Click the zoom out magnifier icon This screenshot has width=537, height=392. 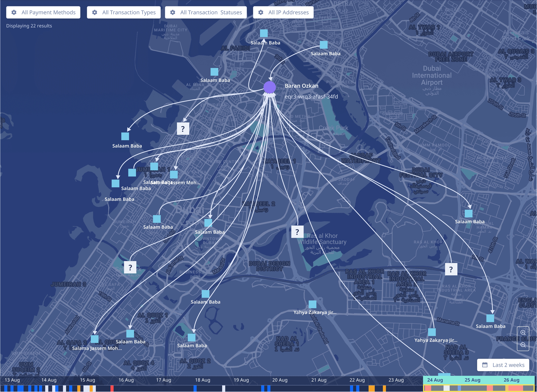pos(523,345)
